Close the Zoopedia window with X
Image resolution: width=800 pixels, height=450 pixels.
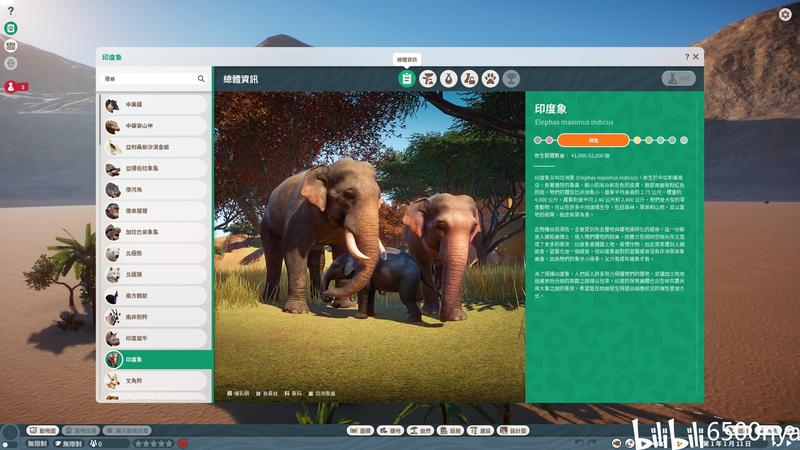click(x=695, y=57)
